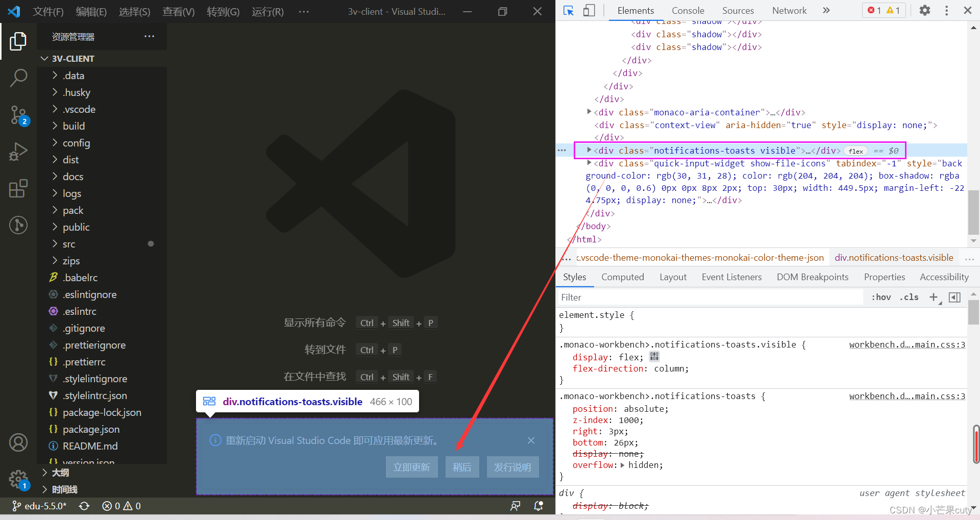Switch to the Console tab in DevTools
Screen dimensions: 980x520
(688, 10)
